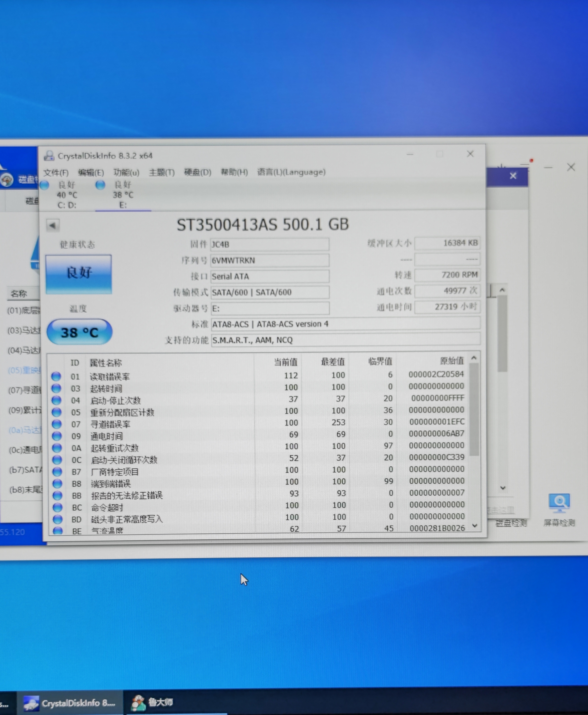Click the status icon for 启动-停止次数

point(56,400)
